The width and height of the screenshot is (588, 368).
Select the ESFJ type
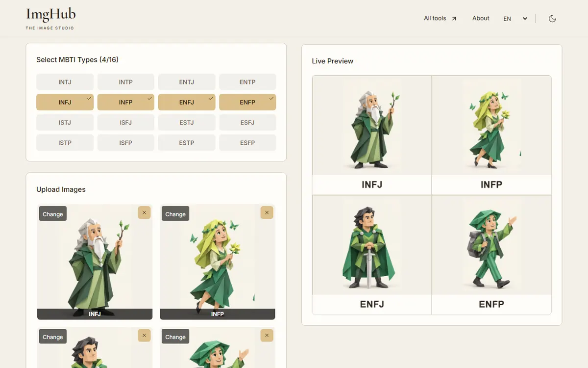tap(247, 123)
